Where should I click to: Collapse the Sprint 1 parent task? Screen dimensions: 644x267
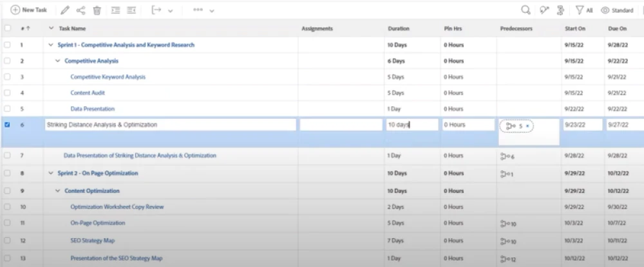pos(51,45)
